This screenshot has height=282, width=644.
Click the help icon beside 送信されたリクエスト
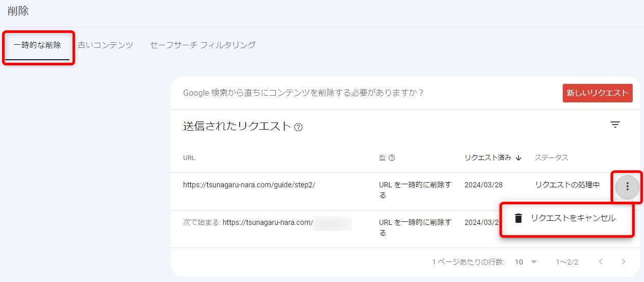coord(298,127)
